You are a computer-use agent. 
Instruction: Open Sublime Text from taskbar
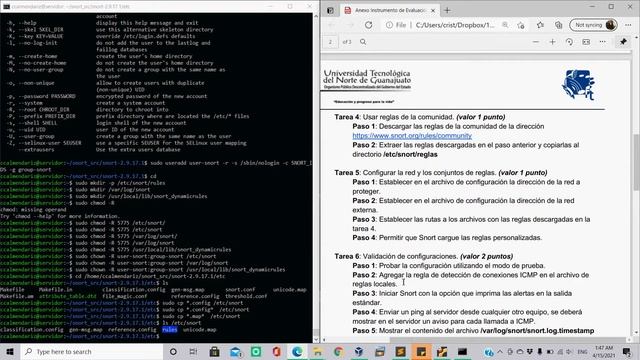[x=400, y=351]
